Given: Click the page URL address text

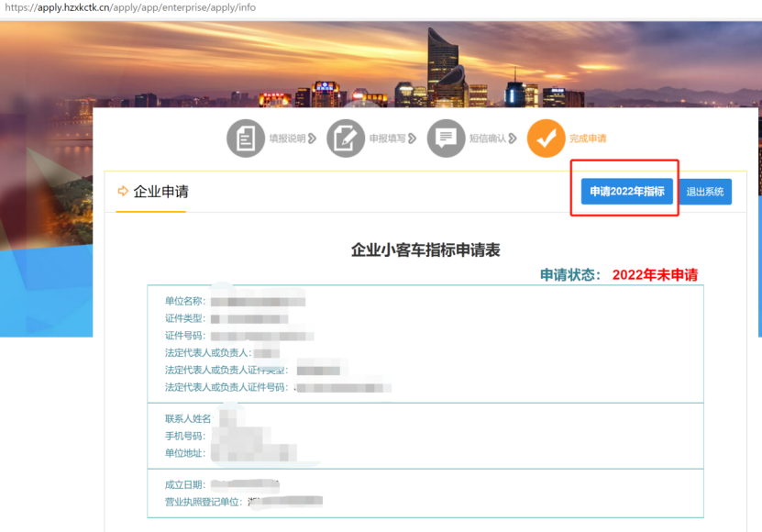Looking at the screenshot, I should pos(128,7).
